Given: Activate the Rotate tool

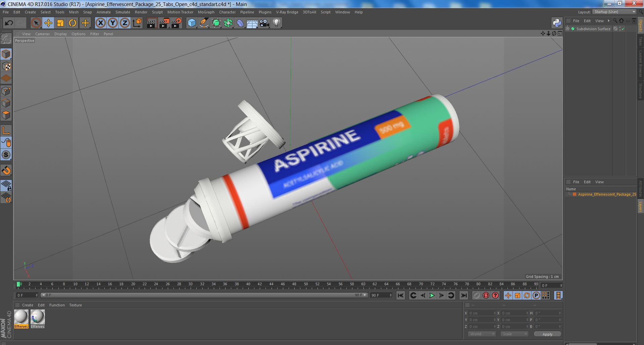Looking at the screenshot, I should click(x=72, y=23).
